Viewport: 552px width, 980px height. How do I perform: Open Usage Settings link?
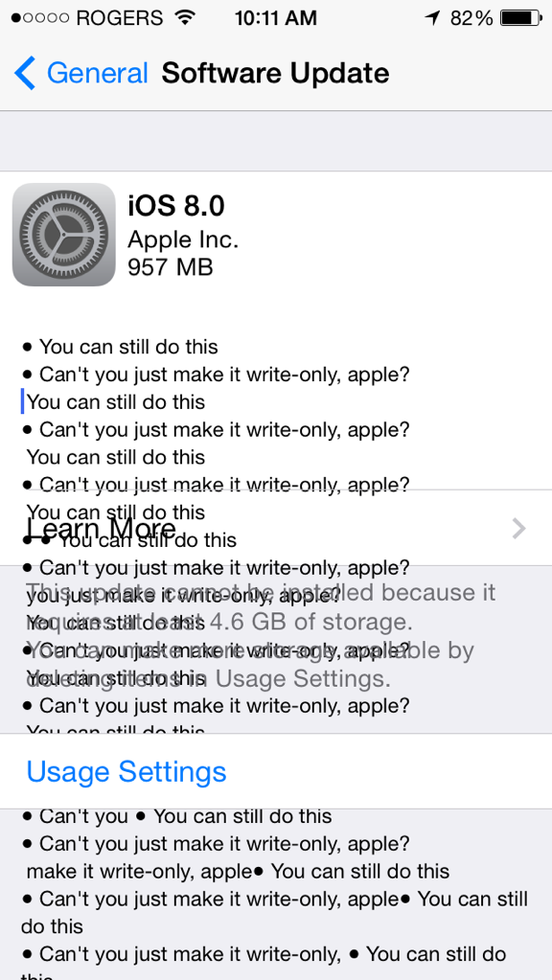[126, 771]
